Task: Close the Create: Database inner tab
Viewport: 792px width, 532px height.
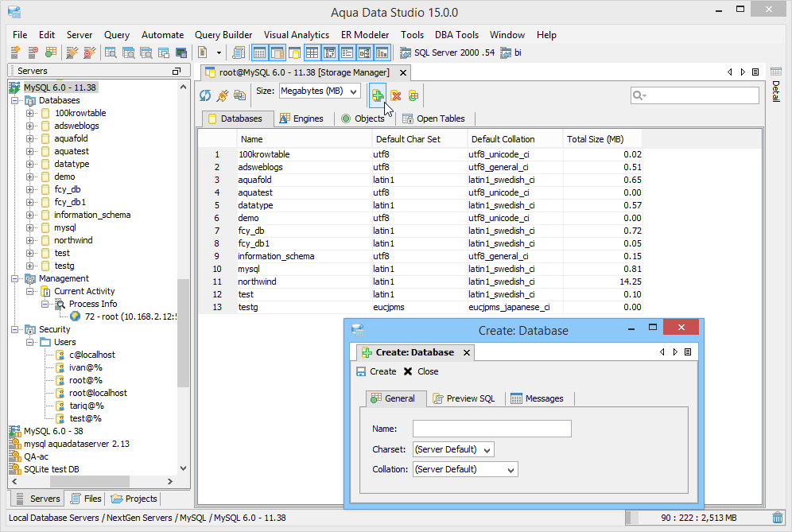Action: pyautogui.click(x=467, y=352)
